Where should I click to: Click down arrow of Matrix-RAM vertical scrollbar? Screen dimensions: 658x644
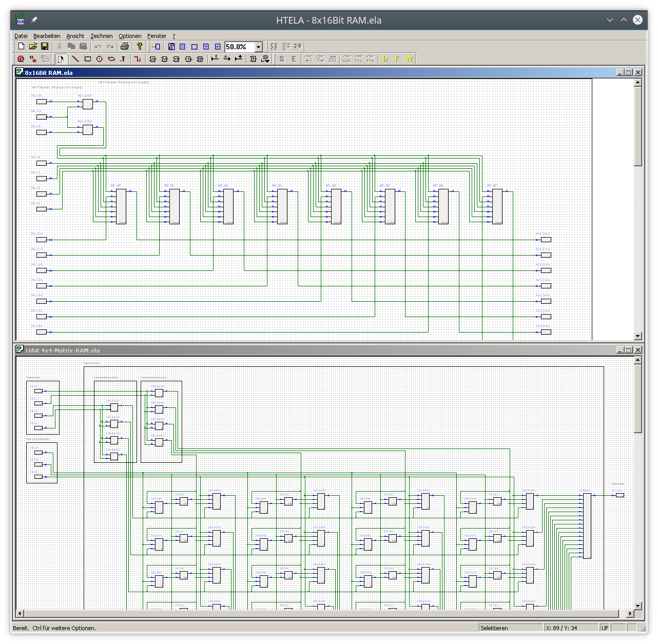pos(638,606)
